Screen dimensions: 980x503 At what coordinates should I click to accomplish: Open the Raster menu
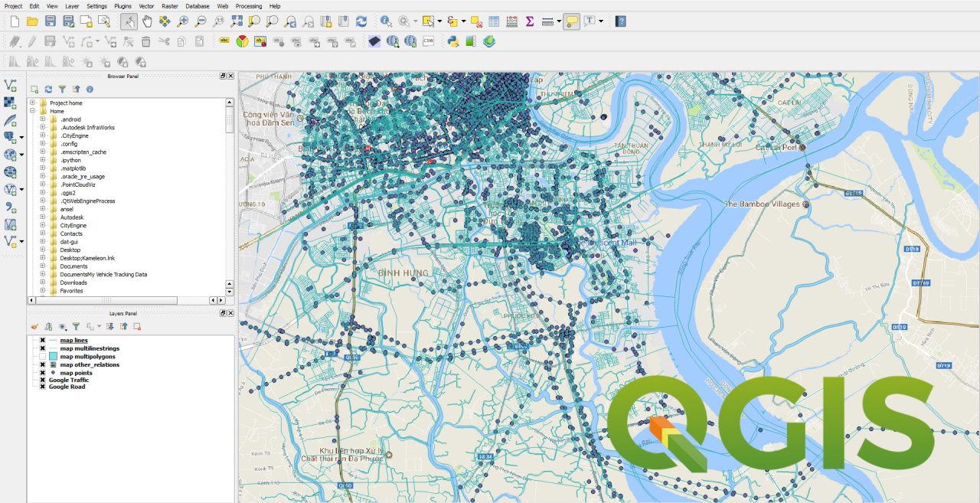[170, 5]
